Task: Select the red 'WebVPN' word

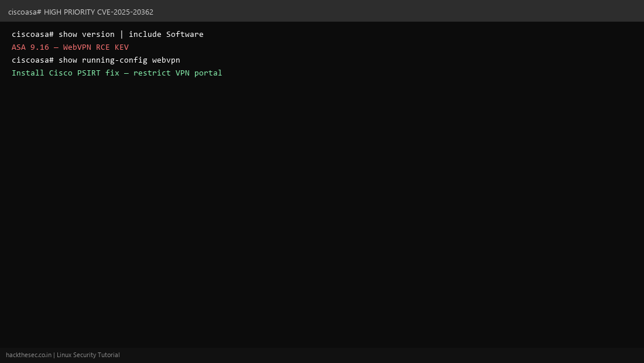Action: click(77, 47)
